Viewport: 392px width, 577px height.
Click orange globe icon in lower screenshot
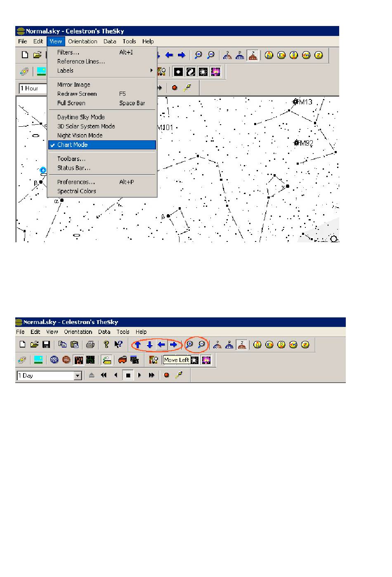(x=66, y=360)
